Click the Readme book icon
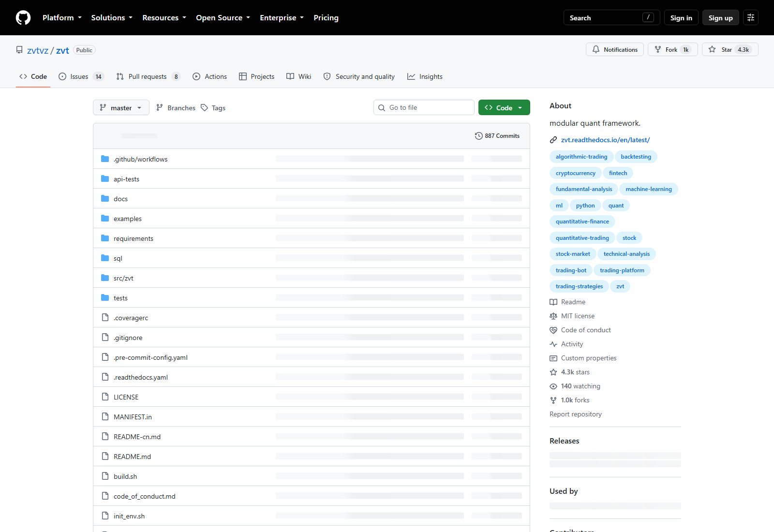774x532 pixels. pyautogui.click(x=553, y=302)
